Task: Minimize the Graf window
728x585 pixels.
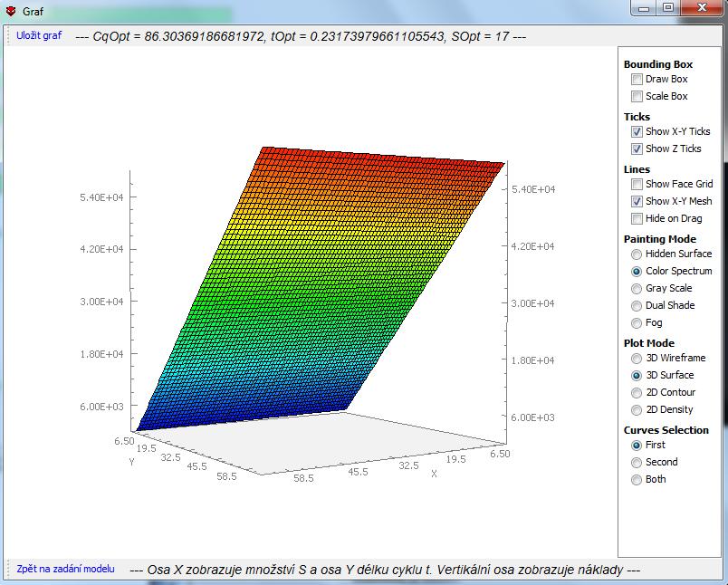Action: [644, 8]
